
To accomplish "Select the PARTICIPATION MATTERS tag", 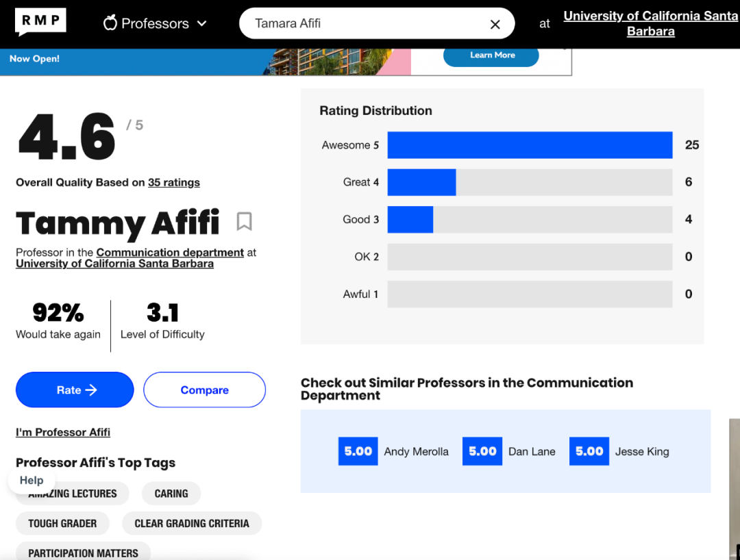I will point(83,552).
